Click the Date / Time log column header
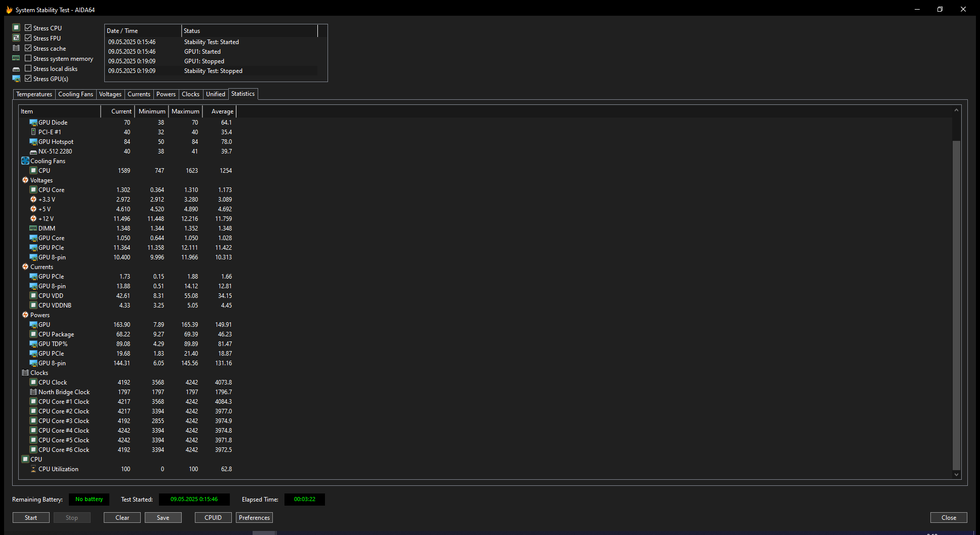This screenshot has width=980, height=535. [143, 31]
